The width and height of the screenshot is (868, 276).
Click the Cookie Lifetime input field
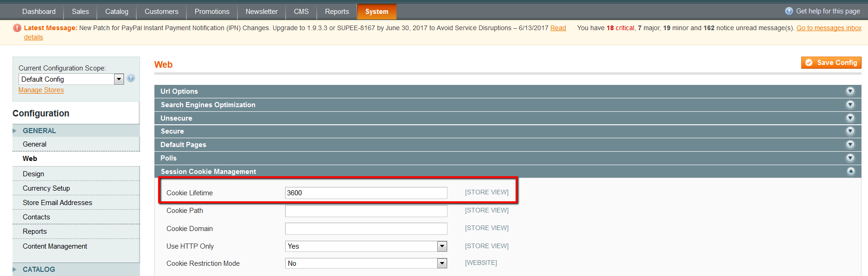tap(366, 193)
